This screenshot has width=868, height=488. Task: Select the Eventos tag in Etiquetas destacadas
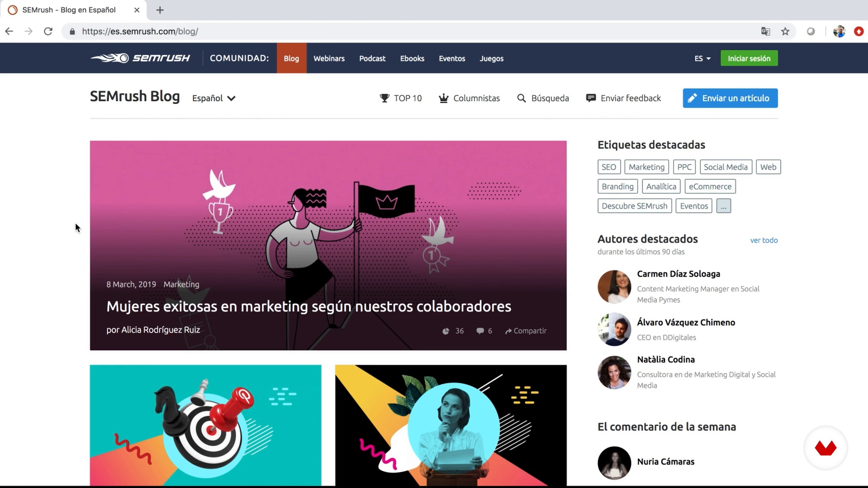pos(694,206)
